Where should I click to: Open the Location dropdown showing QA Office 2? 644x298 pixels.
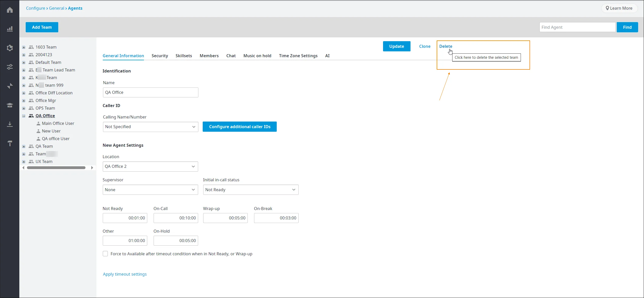pos(150,167)
